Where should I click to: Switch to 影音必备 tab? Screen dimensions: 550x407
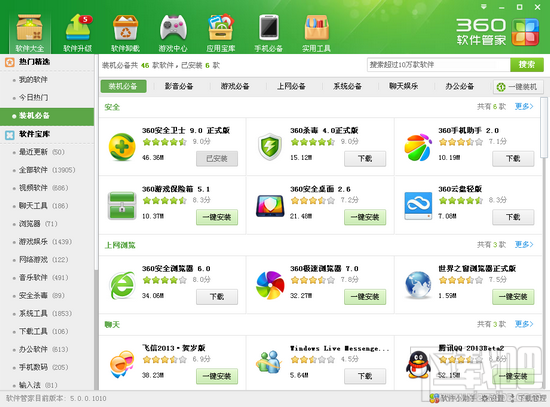click(x=179, y=86)
